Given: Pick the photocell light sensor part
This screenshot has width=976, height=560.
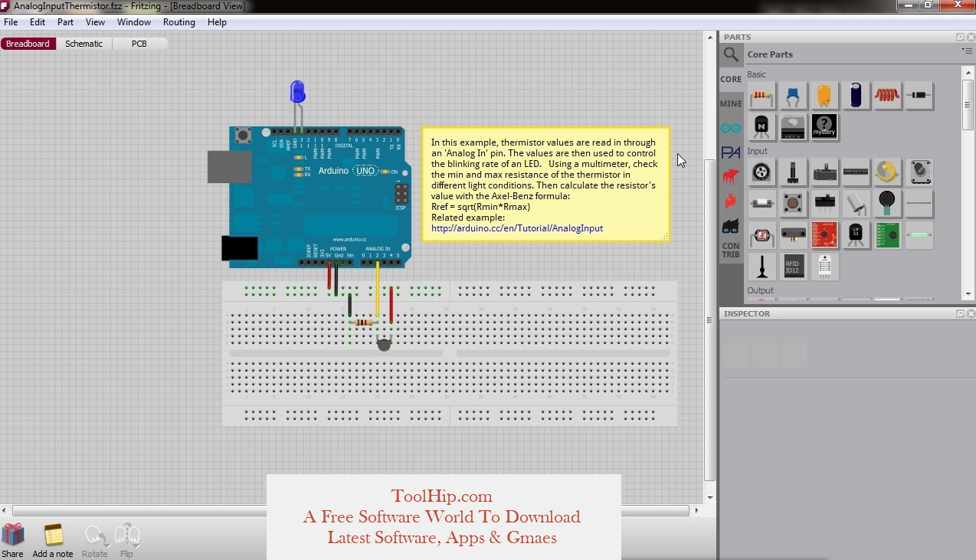Looking at the screenshot, I should coord(761,235).
